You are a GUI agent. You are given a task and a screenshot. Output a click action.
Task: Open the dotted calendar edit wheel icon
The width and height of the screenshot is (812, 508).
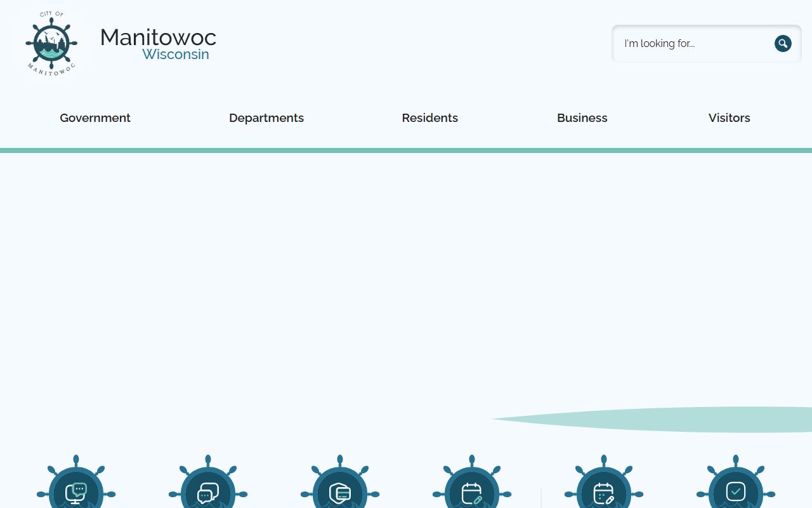click(604, 483)
